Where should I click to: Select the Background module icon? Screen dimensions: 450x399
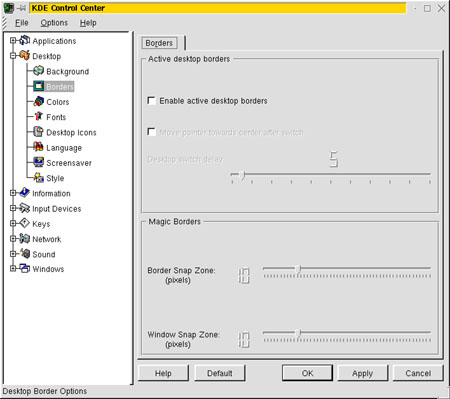(39, 71)
